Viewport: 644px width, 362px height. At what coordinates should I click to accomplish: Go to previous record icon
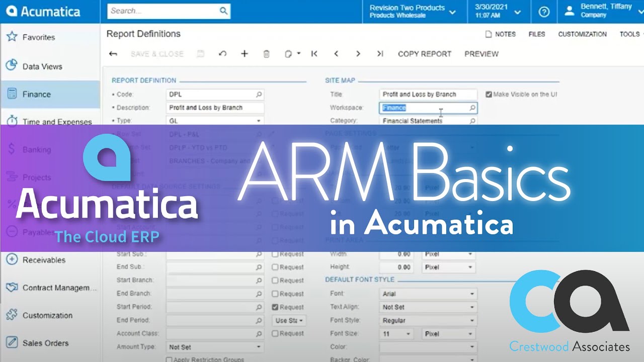[336, 54]
